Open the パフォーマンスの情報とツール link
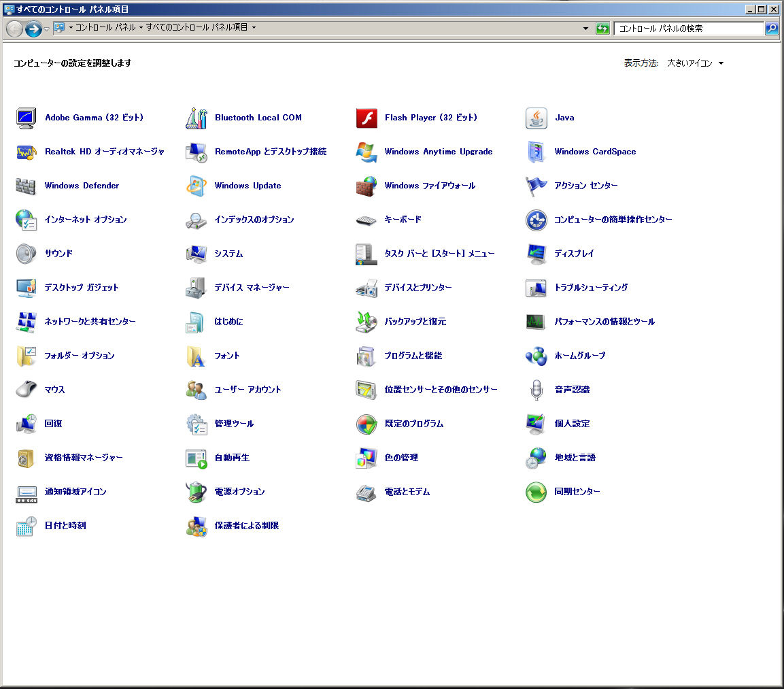784x689 pixels. coord(604,322)
